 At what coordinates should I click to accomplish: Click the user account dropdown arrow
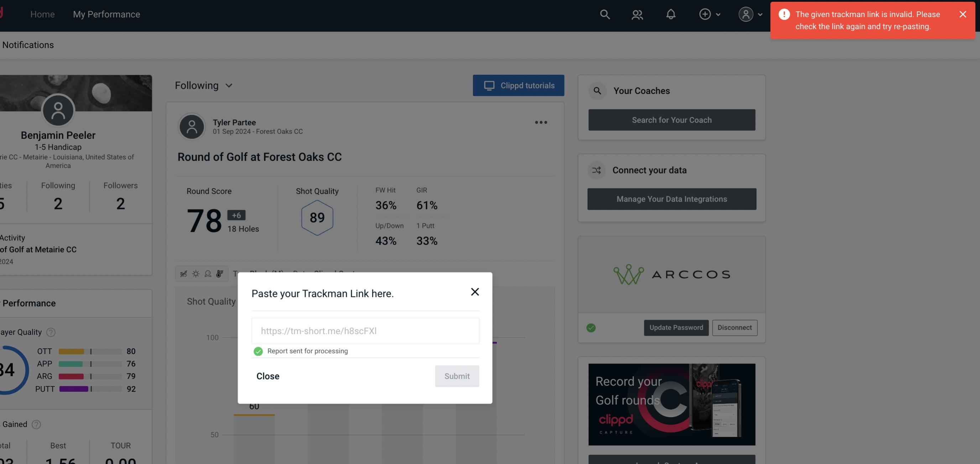point(760,14)
